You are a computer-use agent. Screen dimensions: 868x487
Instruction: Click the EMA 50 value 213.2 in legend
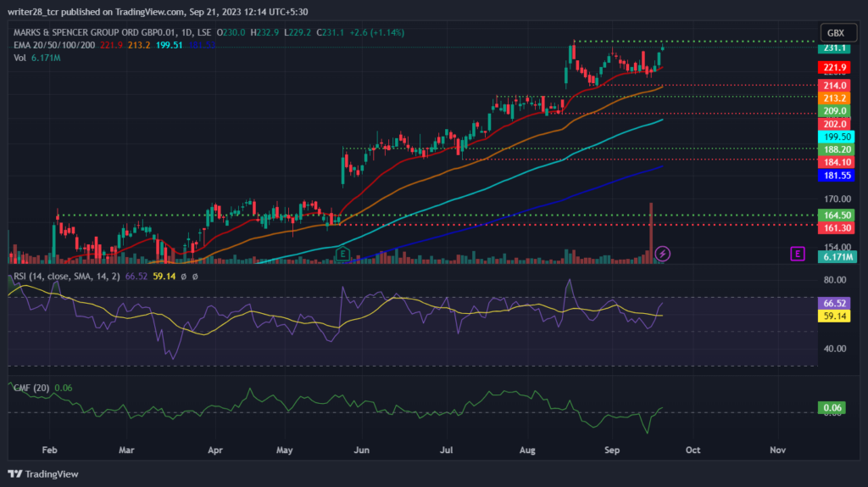(139, 45)
